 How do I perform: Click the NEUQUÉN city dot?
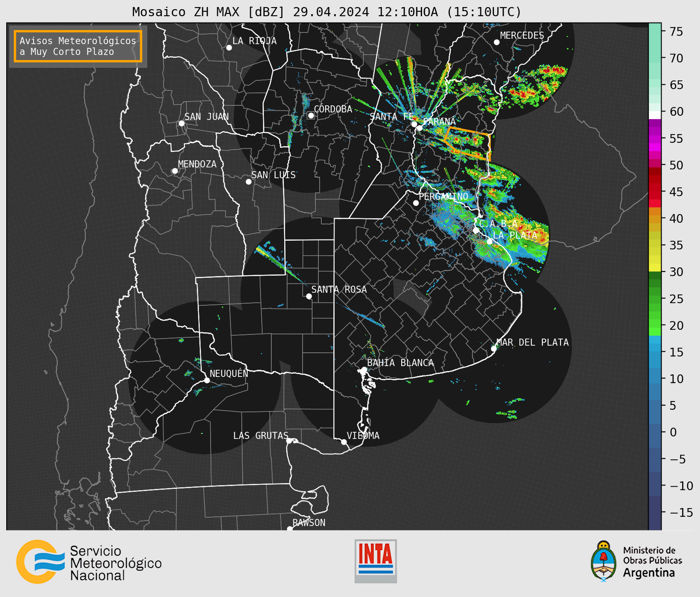coord(207,380)
